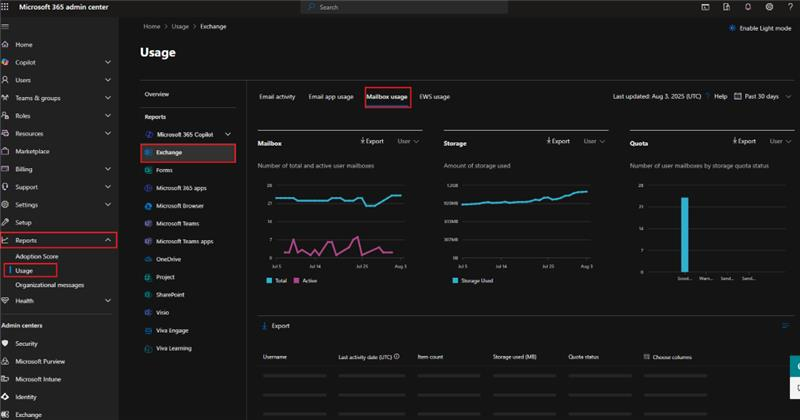
Task: Click the Resources icon in sidebar
Action: click(x=5, y=134)
